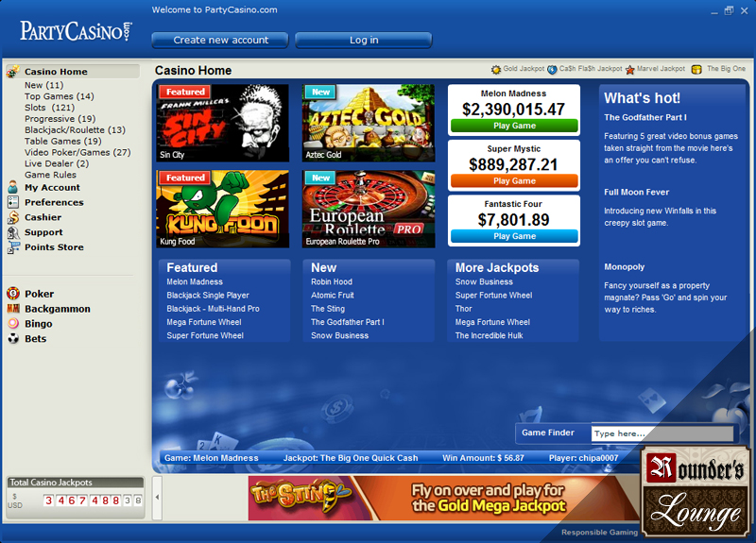The height and width of the screenshot is (543, 756).
Task: Open The Godfather Part I in What's hot
Action: (645, 117)
